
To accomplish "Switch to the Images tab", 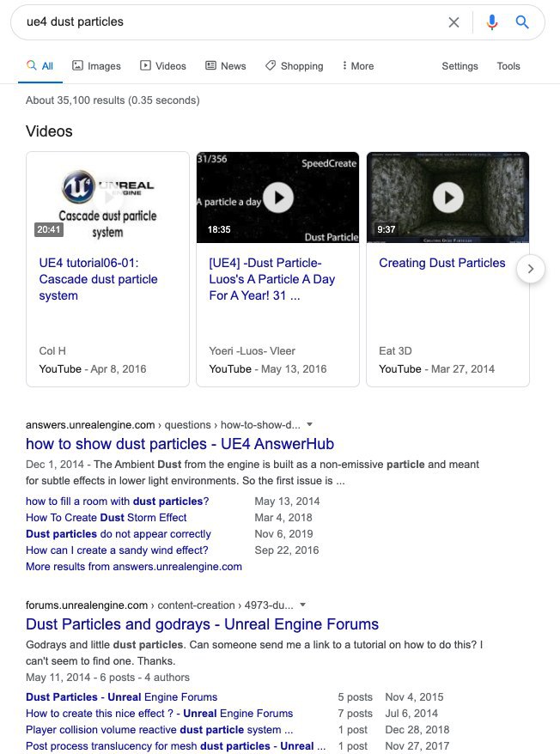I will [96, 66].
